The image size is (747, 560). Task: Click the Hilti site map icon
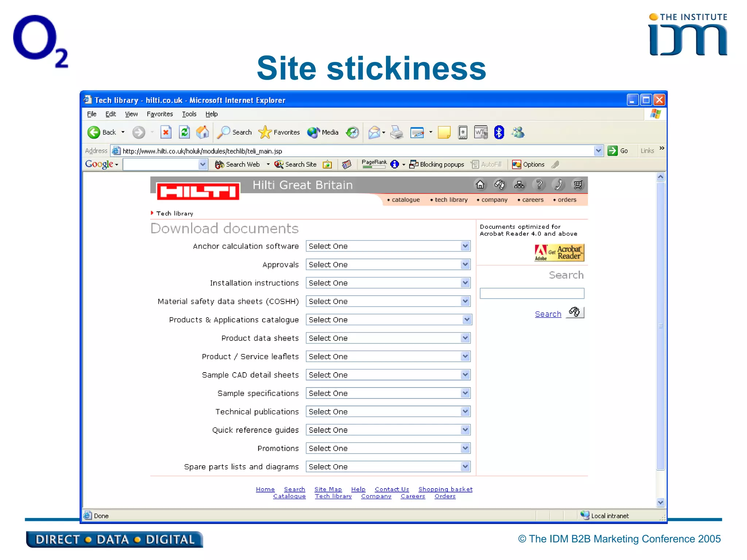(519, 185)
